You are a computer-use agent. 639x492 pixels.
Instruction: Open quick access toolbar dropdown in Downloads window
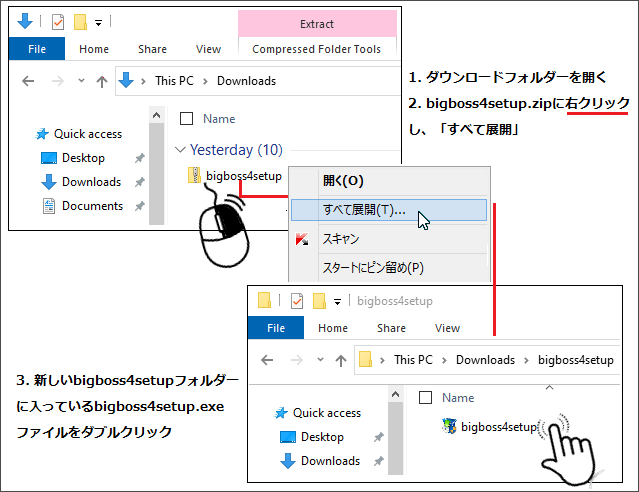pos(98,23)
